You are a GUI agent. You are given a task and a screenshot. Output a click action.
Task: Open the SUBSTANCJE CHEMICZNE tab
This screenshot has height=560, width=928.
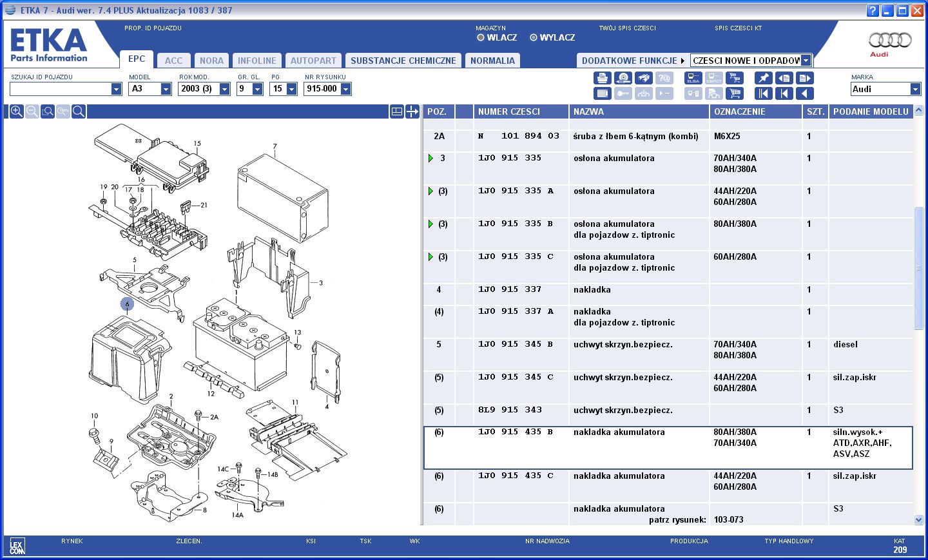pyautogui.click(x=403, y=61)
